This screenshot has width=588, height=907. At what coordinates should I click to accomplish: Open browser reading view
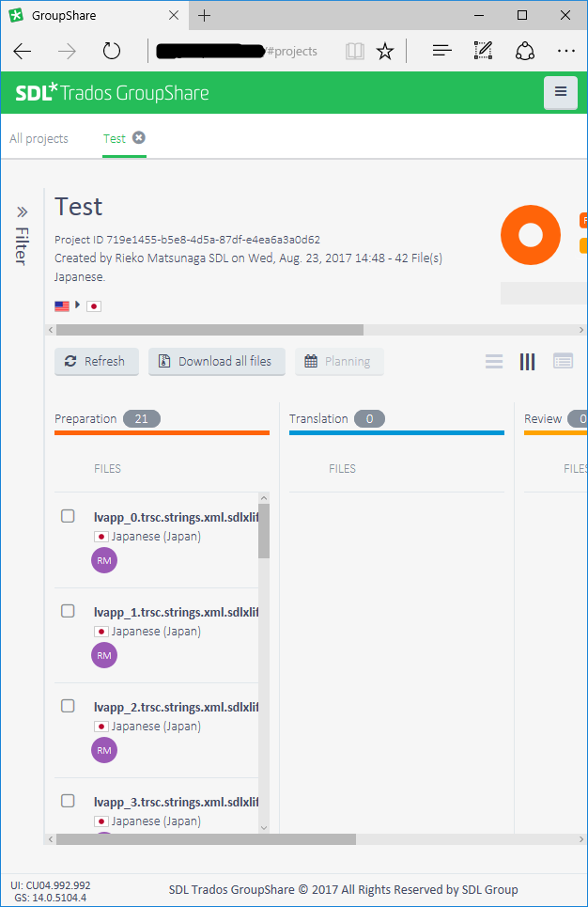tap(354, 51)
